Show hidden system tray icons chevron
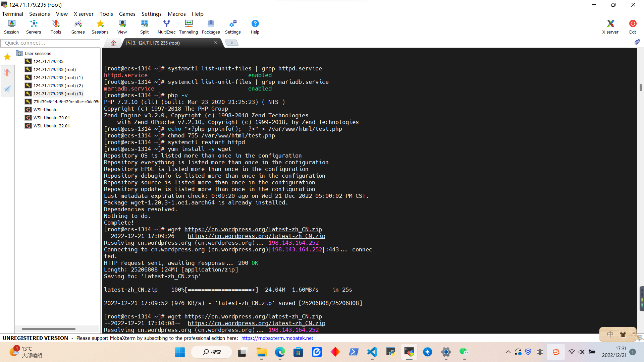 pos(508,352)
